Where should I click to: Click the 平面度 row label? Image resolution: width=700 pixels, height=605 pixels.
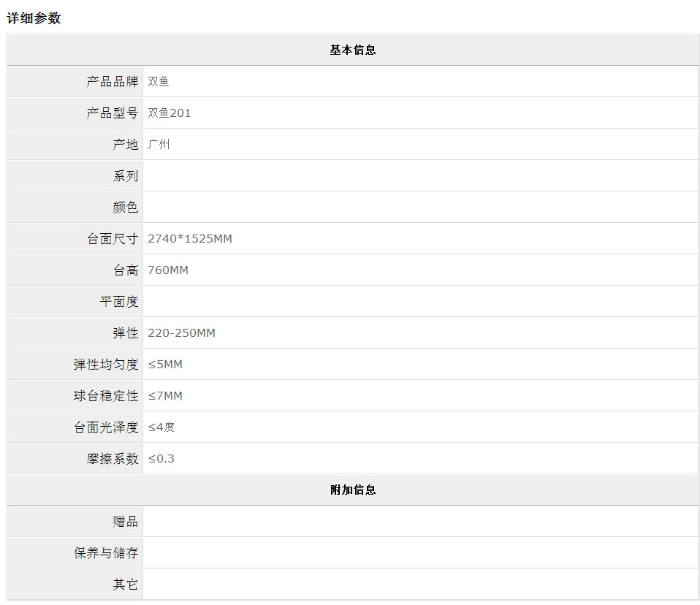[119, 301]
